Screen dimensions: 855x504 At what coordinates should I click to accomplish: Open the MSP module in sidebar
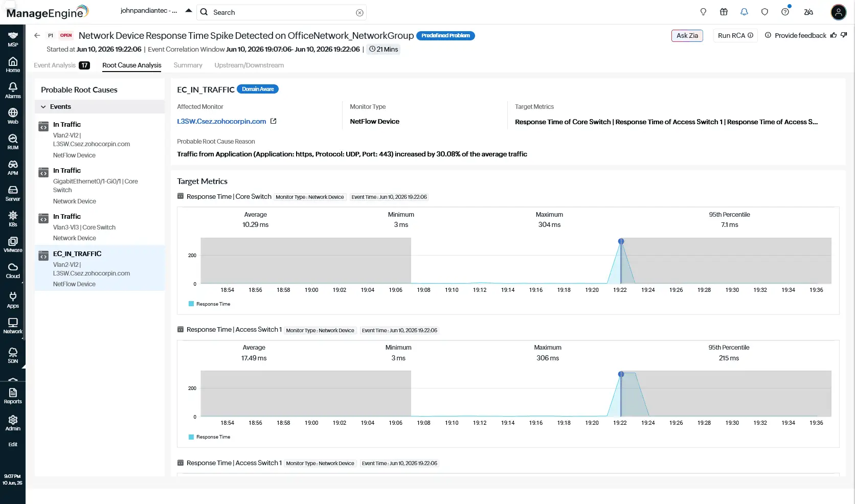click(x=13, y=39)
